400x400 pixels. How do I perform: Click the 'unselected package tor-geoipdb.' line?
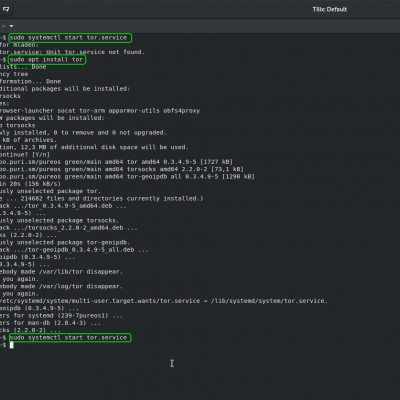(65, 243)
